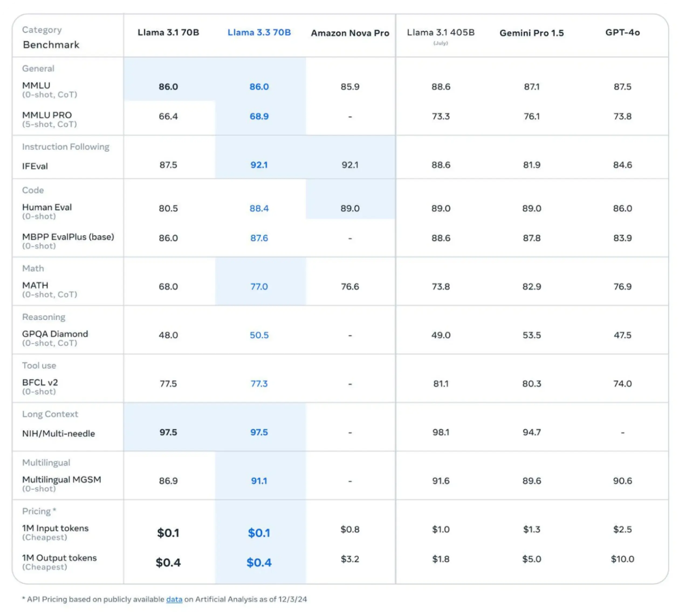This screenshot has width=679, height=616.
Task: Select the Amazon Nova Pro column header
Action: click(x=350, y=33)
